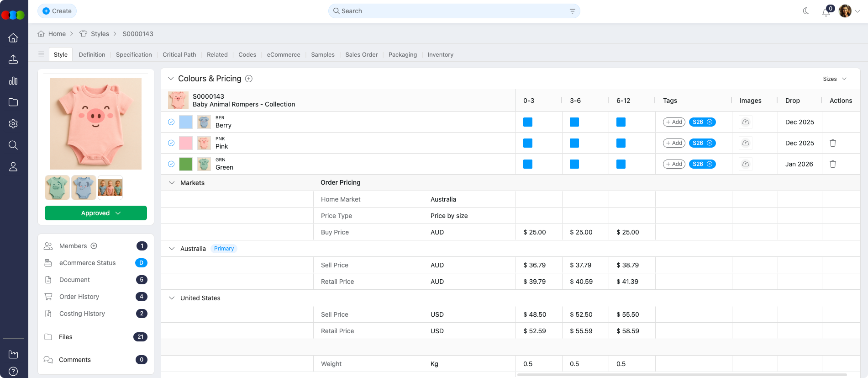Open the notifications bell
This screenshot has width=868, height=378.
point(826,12)
